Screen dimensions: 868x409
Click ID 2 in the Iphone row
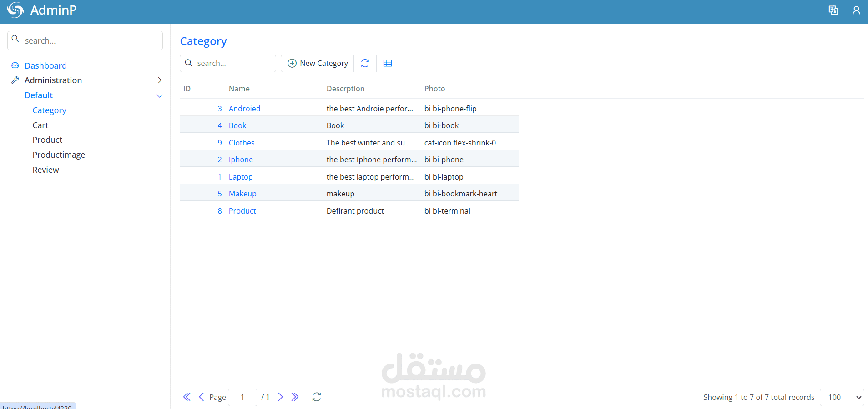(x=220, y=160)
